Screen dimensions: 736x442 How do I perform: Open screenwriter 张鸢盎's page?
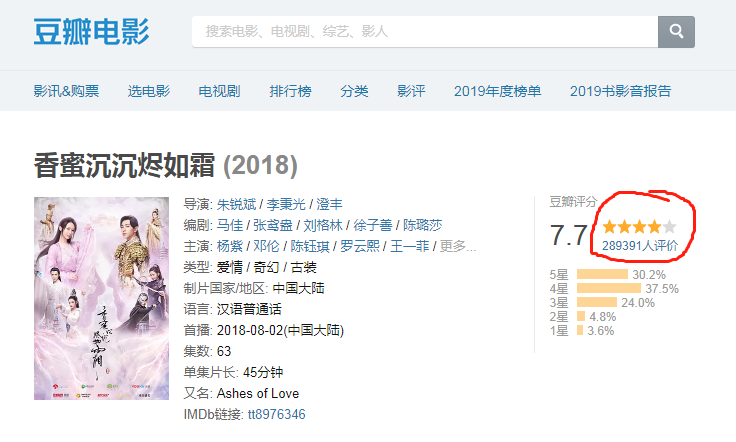point(273,225)
